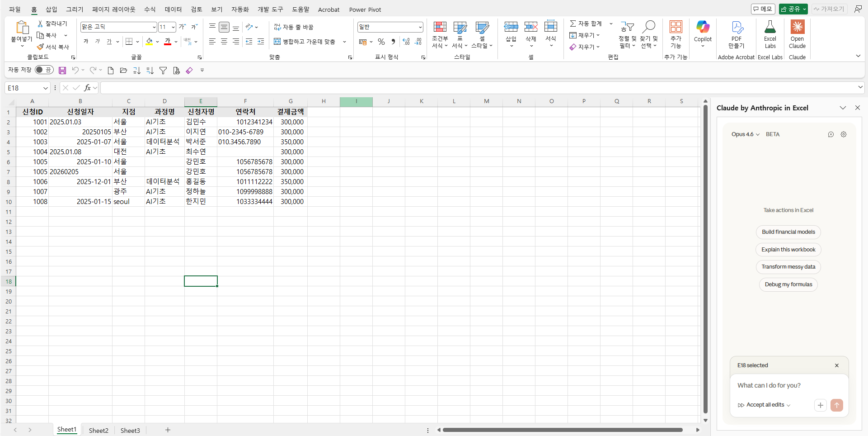The width and height of the screenshot is (868, 436).
Task: Toggle Wrap Text (자동 줄 바꿈)
Action: 294,27
